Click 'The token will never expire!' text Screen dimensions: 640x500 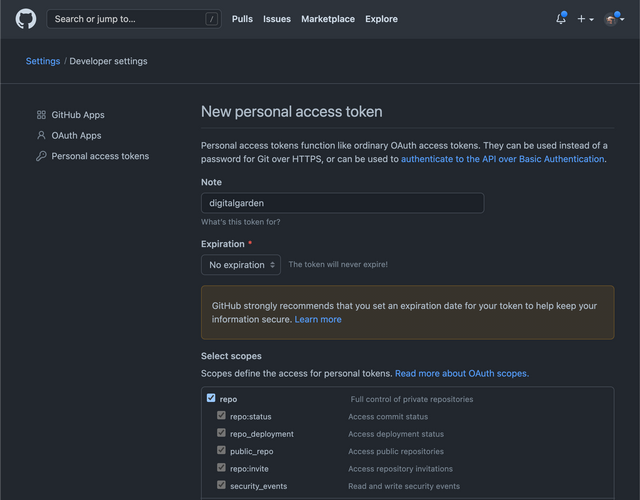pos(338,264)
